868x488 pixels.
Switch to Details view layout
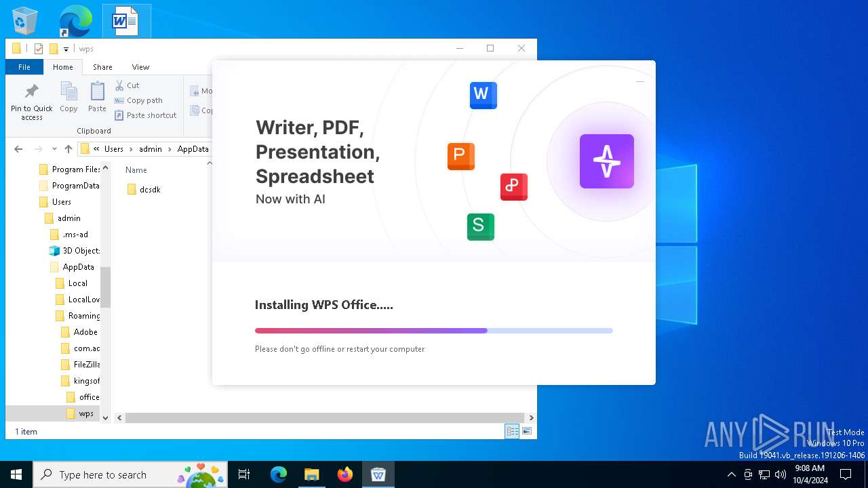tap(512, 432)
